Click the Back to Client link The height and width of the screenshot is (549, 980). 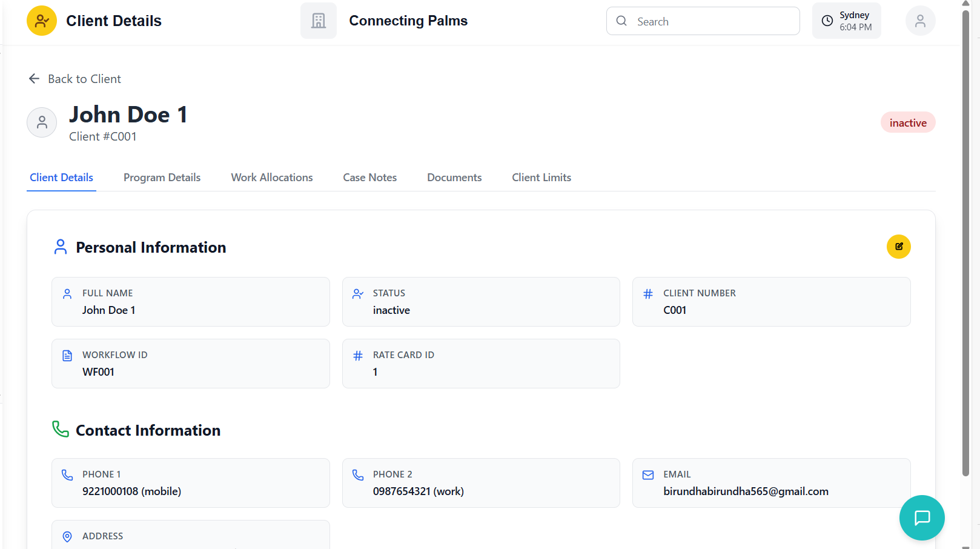pyautogui.click(x=84, y=79)
